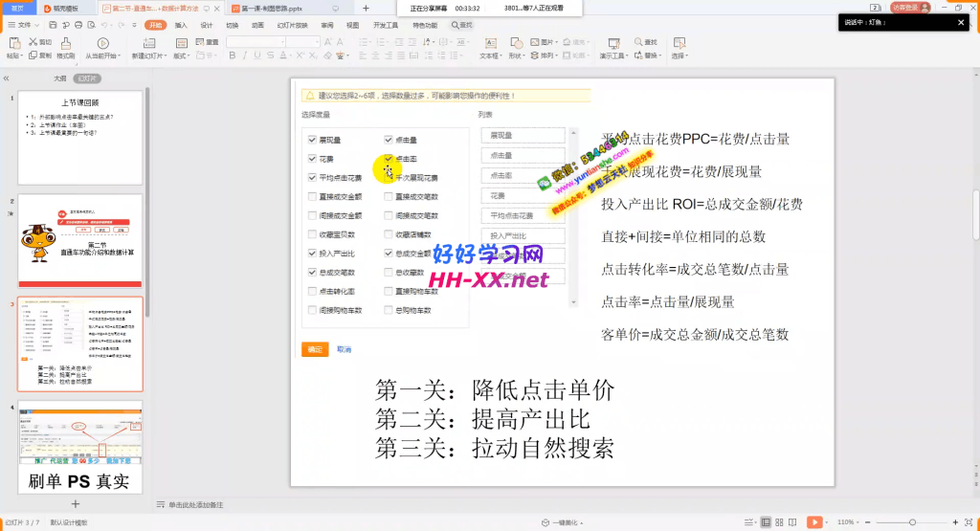This screenshot has width=980, height=531.
Task: Click the clear formatting eraser icon
Action: click(x=327, y=55)
